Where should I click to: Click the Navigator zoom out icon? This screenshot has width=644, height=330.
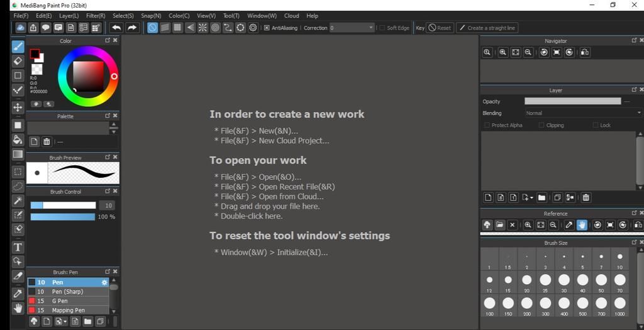528,52
